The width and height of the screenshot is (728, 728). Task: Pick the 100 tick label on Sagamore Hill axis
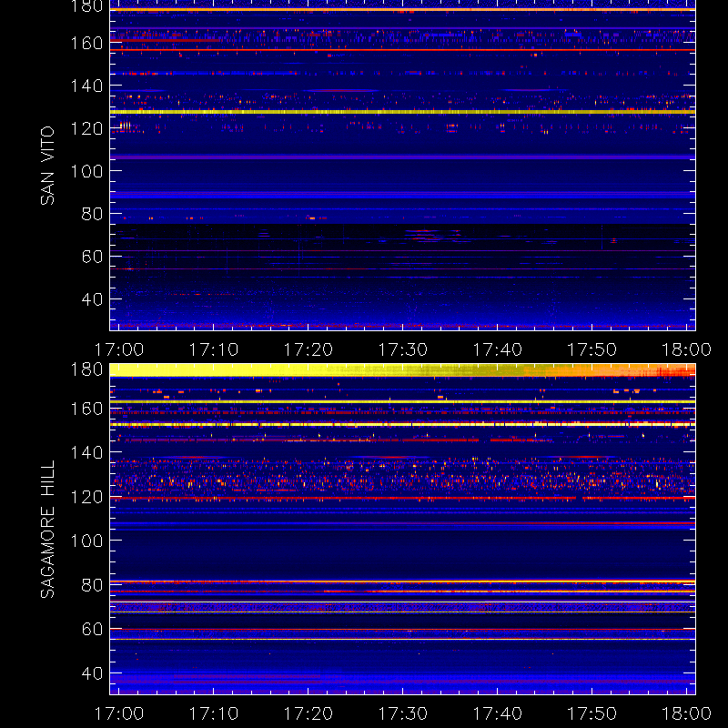coord(86,541)
